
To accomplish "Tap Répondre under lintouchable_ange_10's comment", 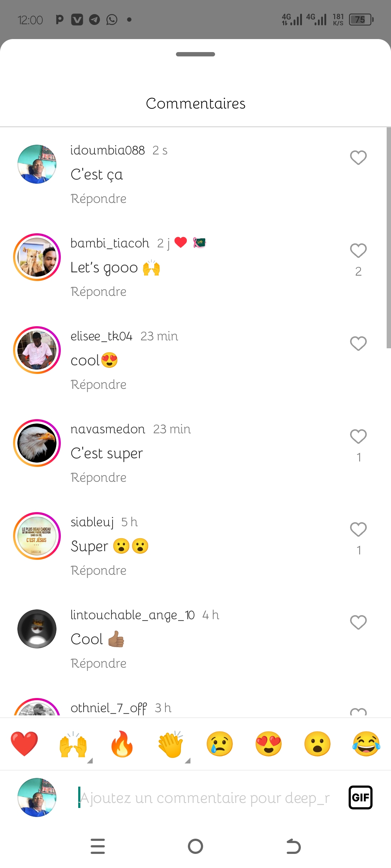I will pyautogui.click(x=98, y=663).
